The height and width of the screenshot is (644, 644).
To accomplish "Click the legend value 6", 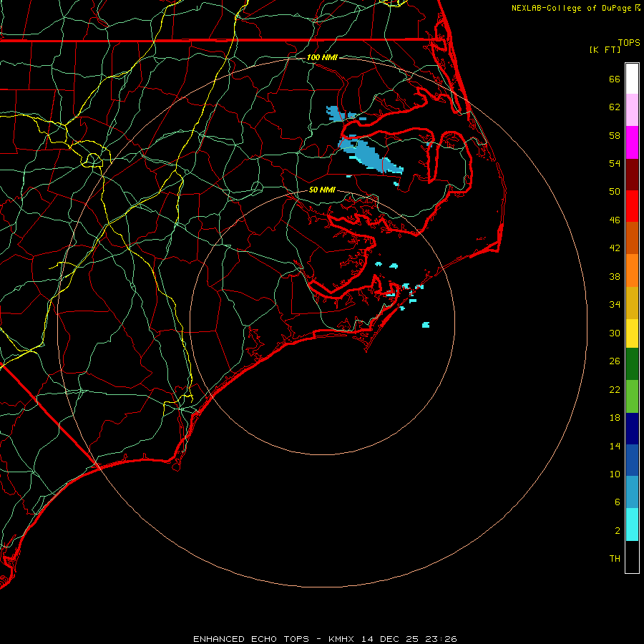I will (x=618, y=502).
